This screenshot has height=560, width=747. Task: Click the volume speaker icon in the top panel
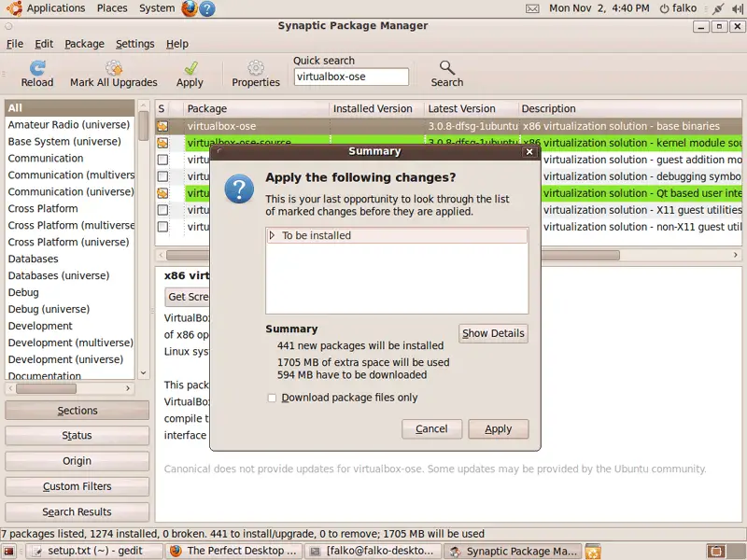pyautogui.click(x=738, y=8)
